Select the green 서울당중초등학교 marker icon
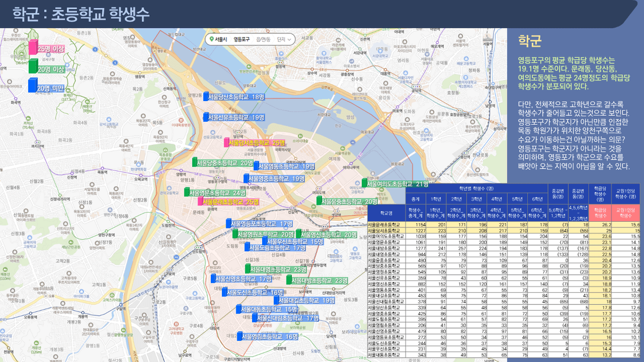Image resolution: width=644 pixels, height=362 pixels. coord(194,162)
